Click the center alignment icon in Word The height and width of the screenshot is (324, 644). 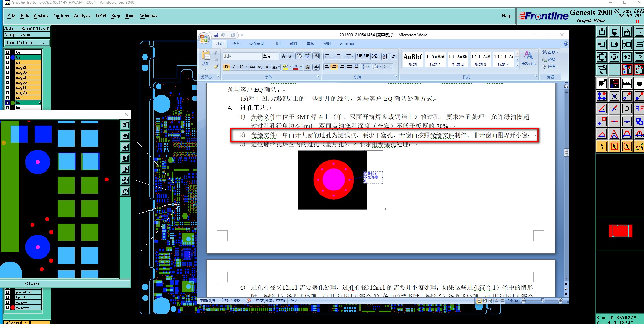click(334, 67)
